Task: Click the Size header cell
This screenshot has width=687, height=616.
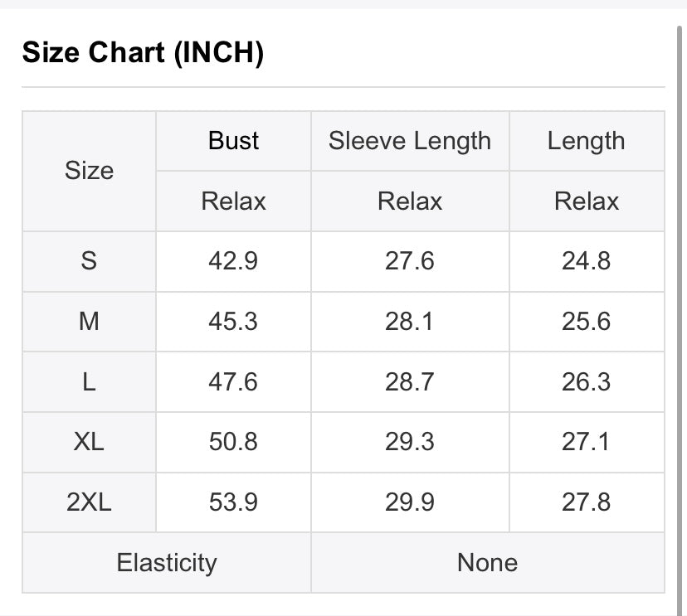Action: [x=90, y=171]
